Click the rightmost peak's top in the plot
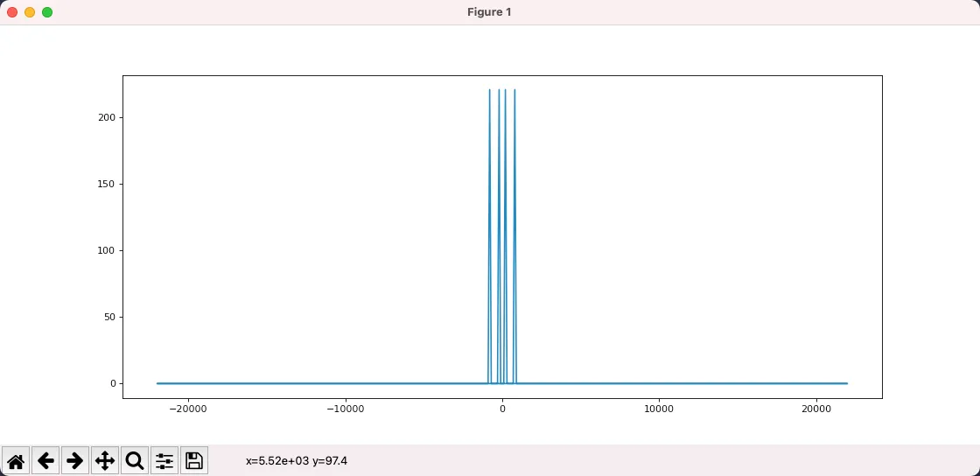This screenshot has height=476, width=980. (x=514, y=90)
